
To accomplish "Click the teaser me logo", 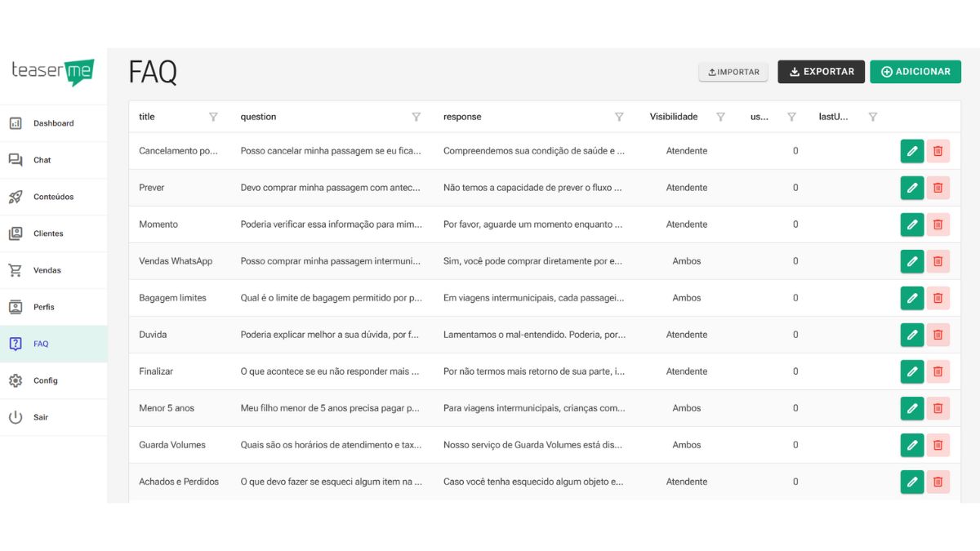I will click(53, 72).
